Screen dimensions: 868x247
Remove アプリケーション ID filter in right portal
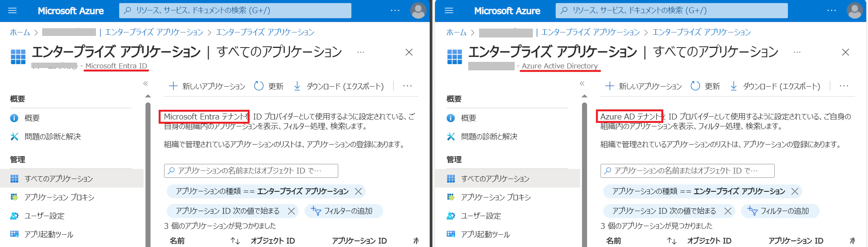[x=728, y=211]
